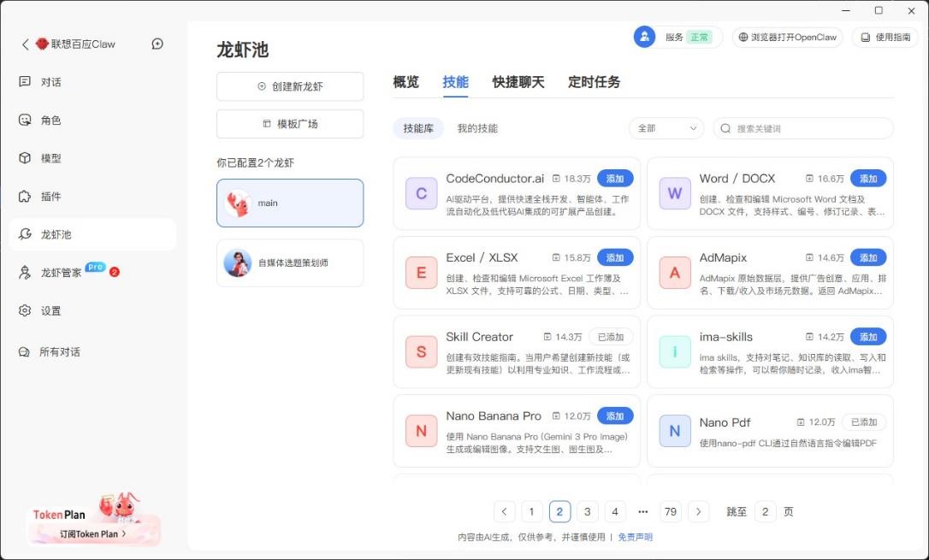Open 设置 in the sidebar
Viewport: 929px width, 560px height.
point(92,310)
